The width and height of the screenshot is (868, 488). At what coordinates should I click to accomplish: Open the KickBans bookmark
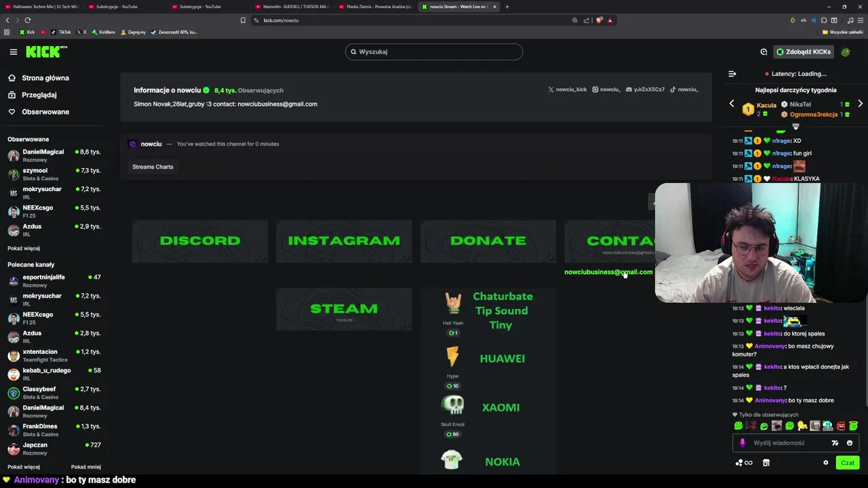click(x=103, y=32)
